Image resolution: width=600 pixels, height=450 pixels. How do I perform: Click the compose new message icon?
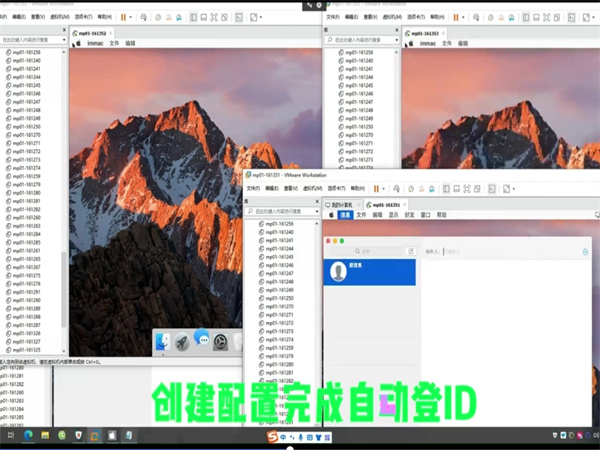click(x=410, y=251)
